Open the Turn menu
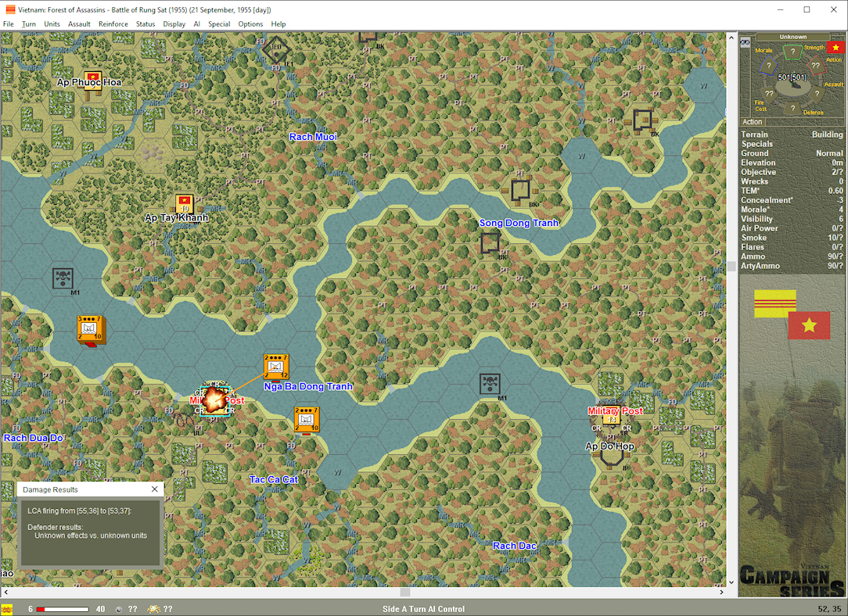This screenshot has width=848, height=616. (29, 23)
